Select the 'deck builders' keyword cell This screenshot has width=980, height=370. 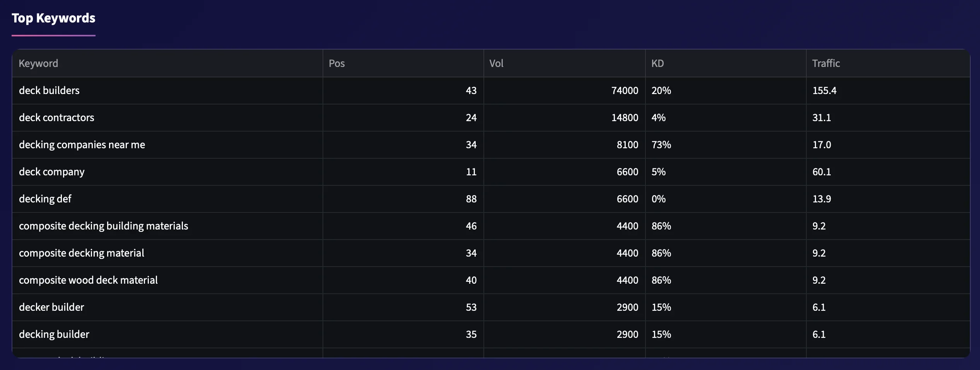click(50, 91)
